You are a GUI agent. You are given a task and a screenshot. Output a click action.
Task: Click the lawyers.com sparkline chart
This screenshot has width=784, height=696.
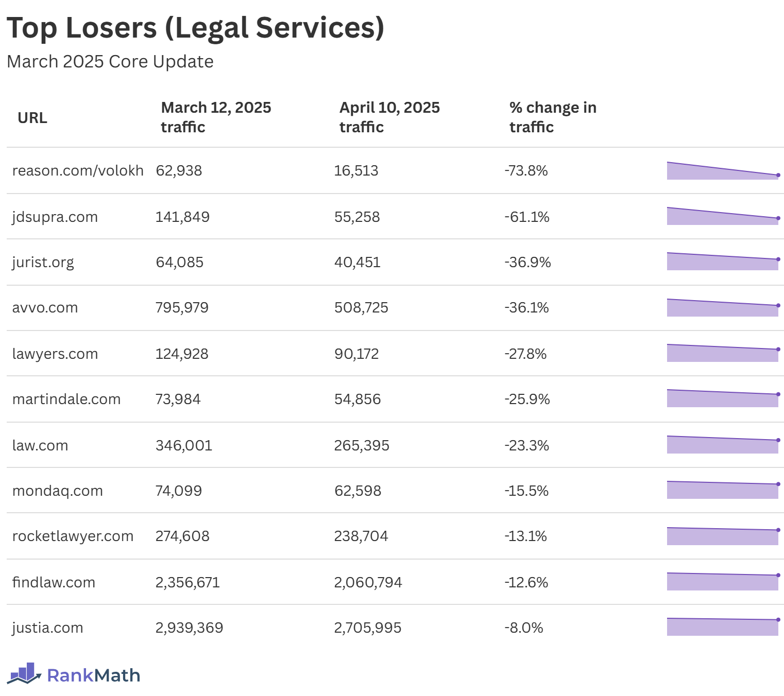(723, 353)
